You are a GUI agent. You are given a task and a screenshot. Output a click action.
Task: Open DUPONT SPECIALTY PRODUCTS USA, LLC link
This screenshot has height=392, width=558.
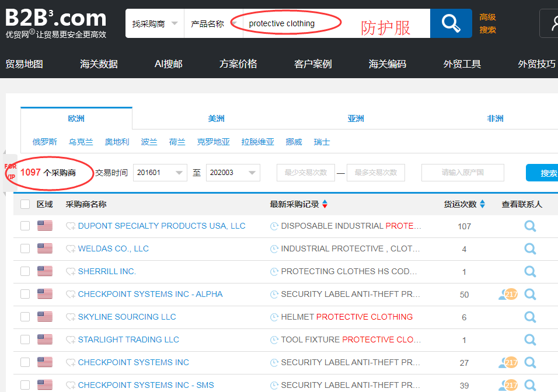point(162,226)
